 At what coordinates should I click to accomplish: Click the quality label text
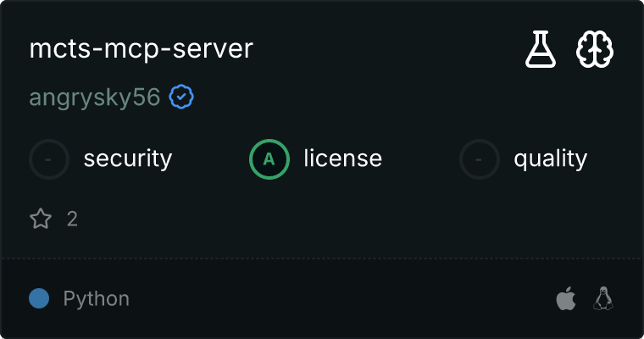550,158
